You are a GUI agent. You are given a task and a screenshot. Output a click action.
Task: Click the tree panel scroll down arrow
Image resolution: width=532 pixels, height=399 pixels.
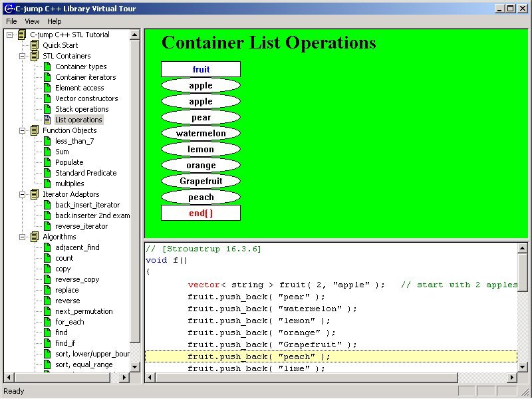pyautogui.click(x=135, y=366)
